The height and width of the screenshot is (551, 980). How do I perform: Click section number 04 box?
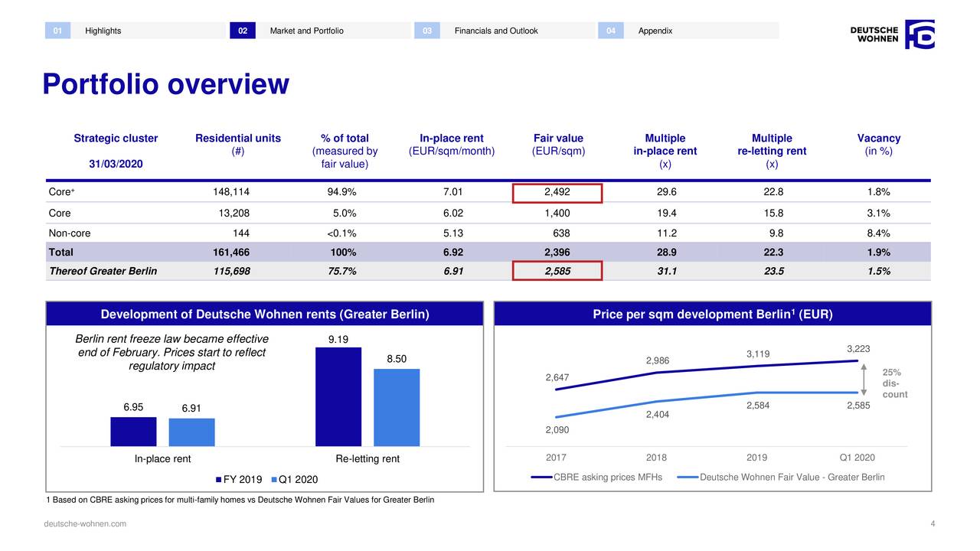(610, 31)
